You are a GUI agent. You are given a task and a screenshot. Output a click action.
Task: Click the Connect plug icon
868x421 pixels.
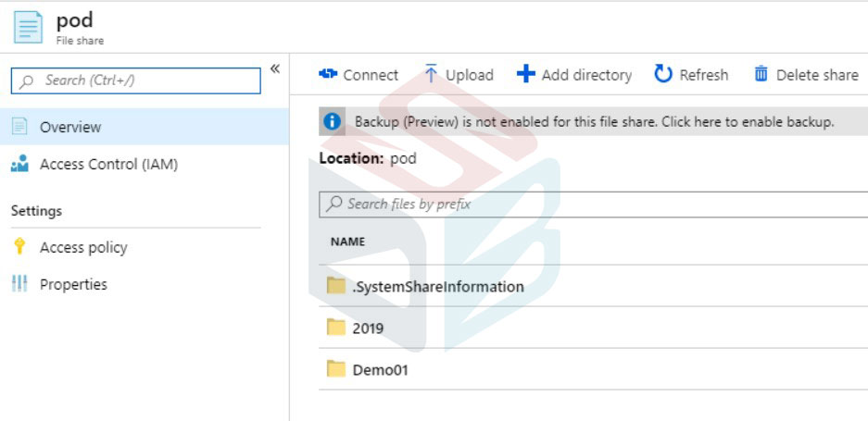pos(328,74)
